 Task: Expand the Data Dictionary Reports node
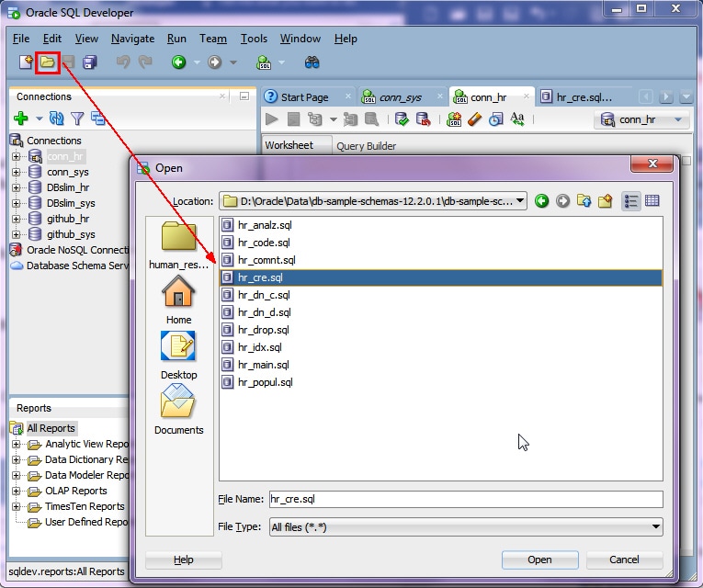point(17,459)
